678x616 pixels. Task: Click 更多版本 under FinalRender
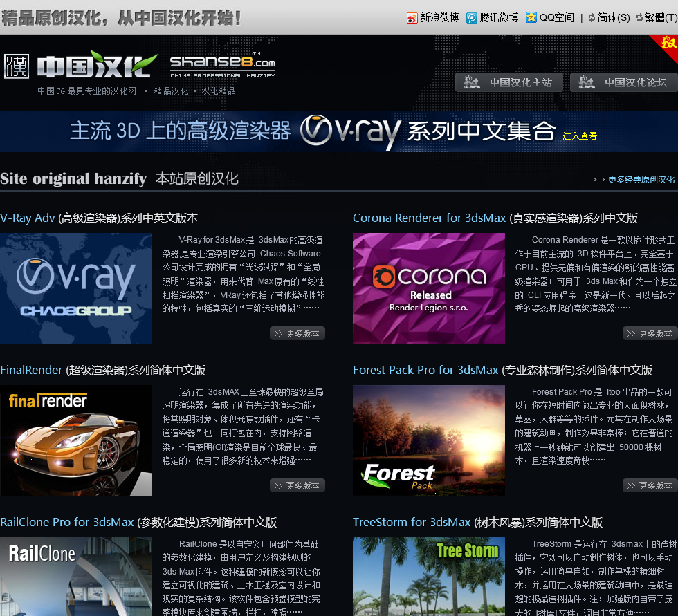(x=297, y=485)
